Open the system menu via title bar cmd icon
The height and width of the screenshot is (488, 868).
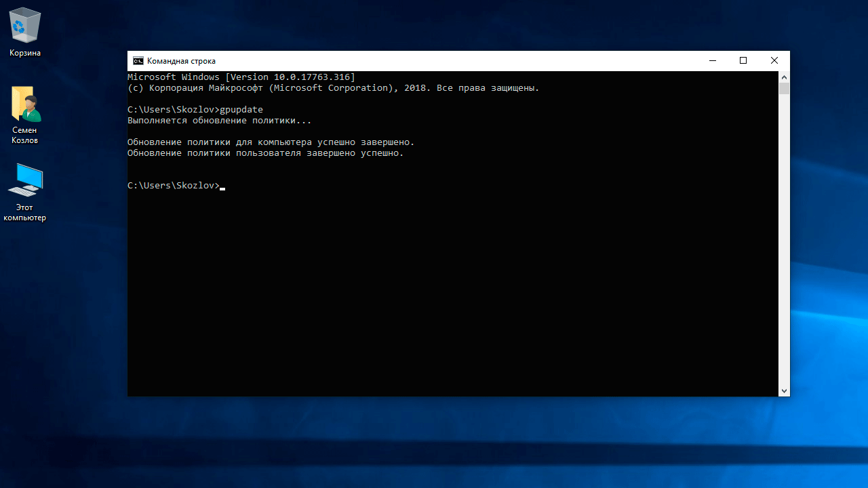click(x=138, y=61)
